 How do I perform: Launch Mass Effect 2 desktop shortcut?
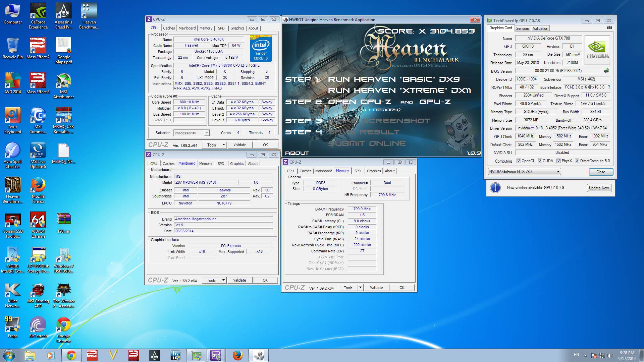[x=38, y=48]
